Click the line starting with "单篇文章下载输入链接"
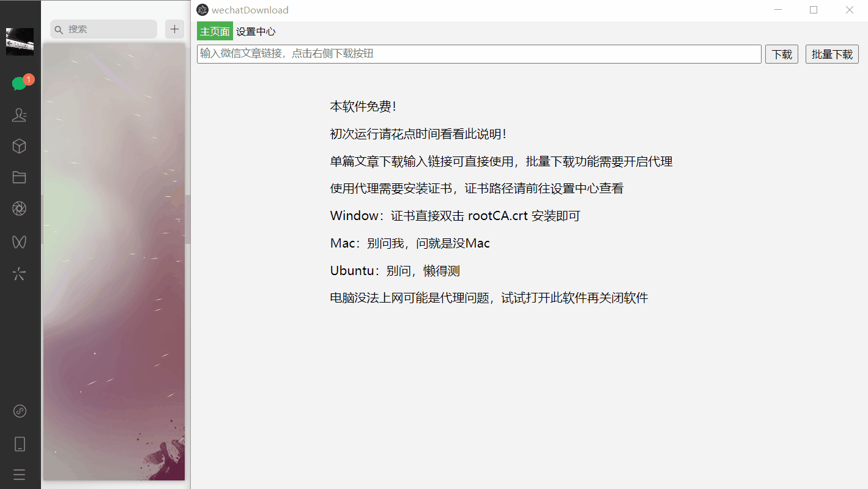Viewport: 868px width, 489px height. (x=502, y=161)
